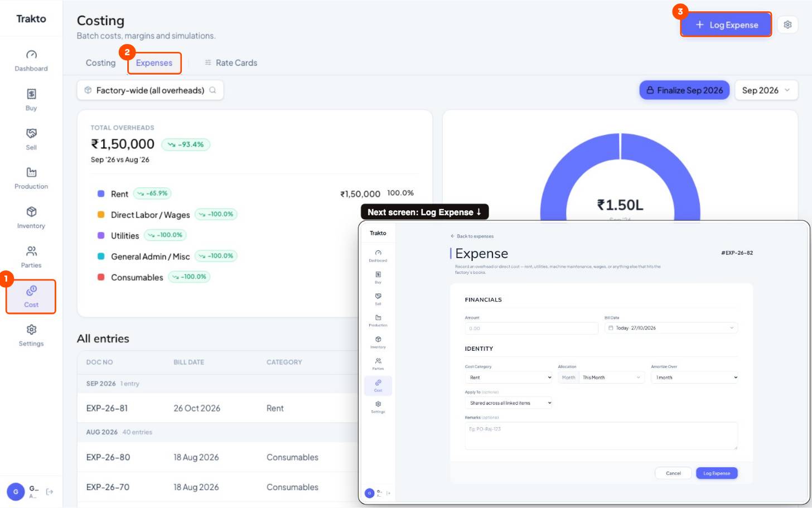Viewport: 812px width, 508px height.
Task: Click the DOC NO column header
Action: (99, 362)
